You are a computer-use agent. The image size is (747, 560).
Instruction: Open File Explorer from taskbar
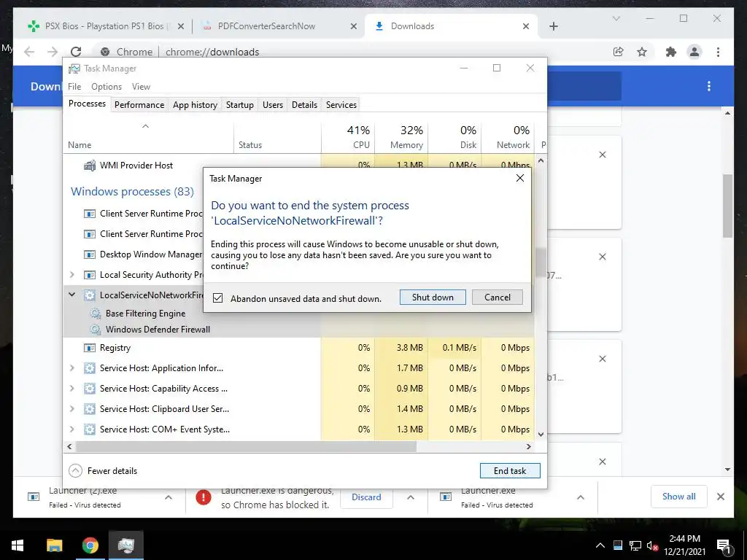(54, 545)
